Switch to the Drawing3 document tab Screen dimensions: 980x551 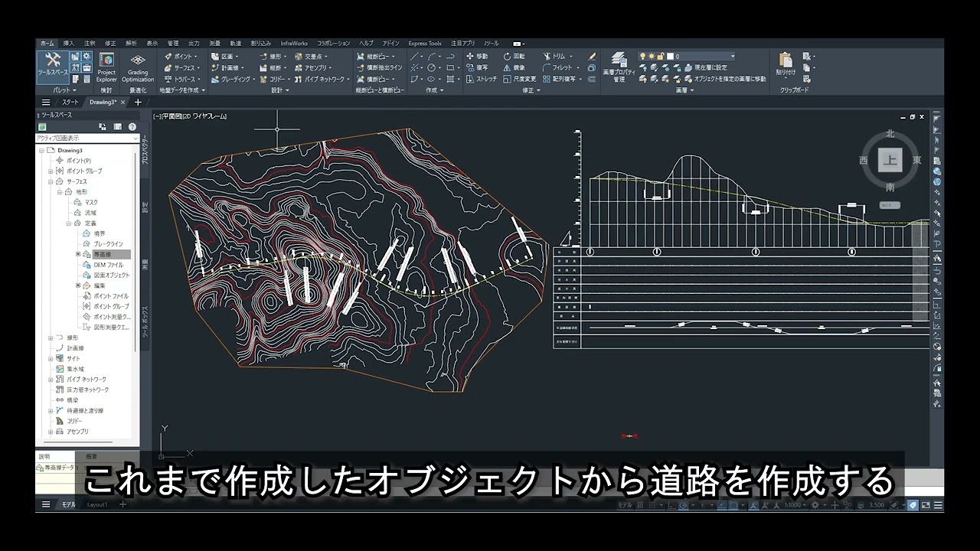coord(103,102)
